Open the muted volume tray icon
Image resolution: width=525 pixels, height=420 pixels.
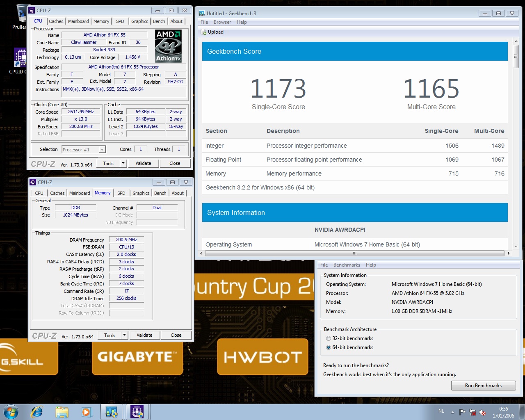pyautogui.click(x=482, y=412)
